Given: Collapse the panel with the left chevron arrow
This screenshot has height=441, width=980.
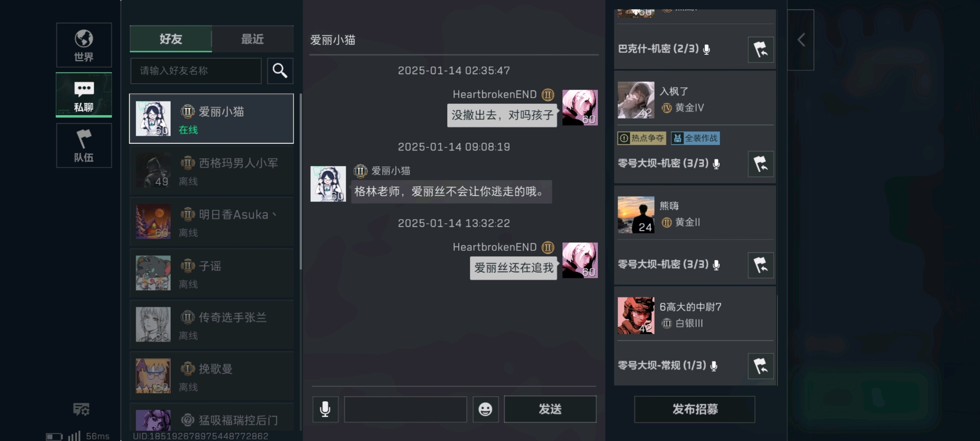Looking at the screenshot, I should 801,40.
